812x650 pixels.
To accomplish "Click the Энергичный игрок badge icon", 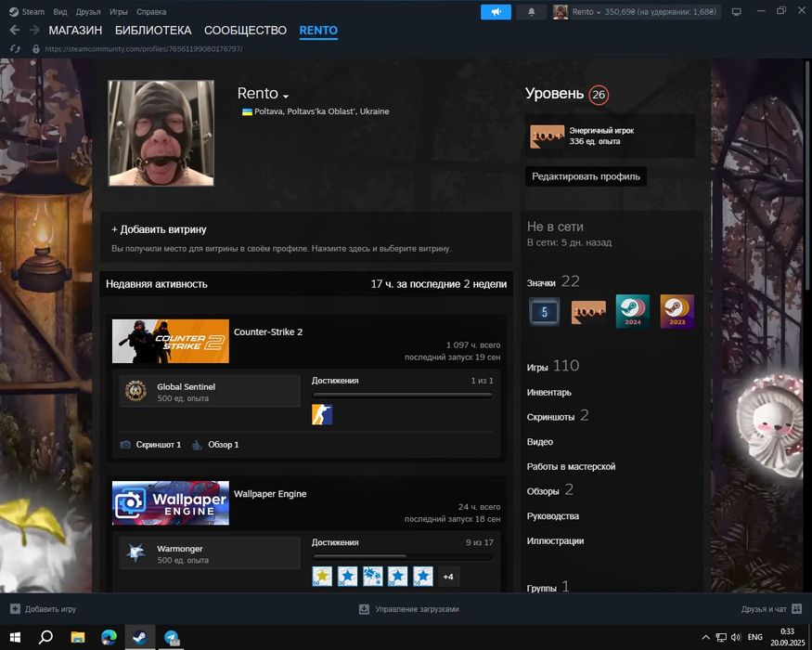I will (547, 136).
